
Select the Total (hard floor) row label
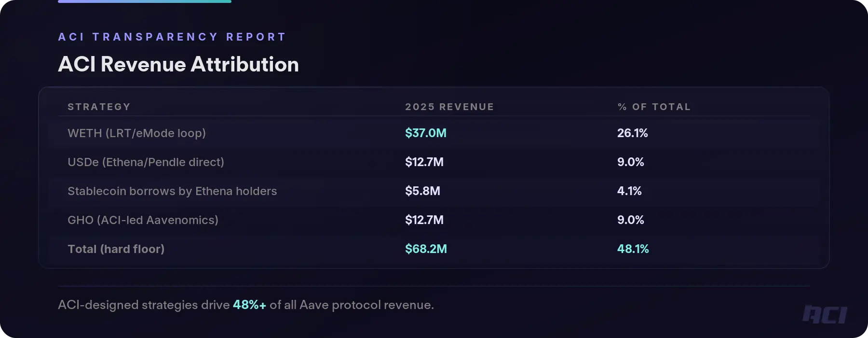point(116,249)
